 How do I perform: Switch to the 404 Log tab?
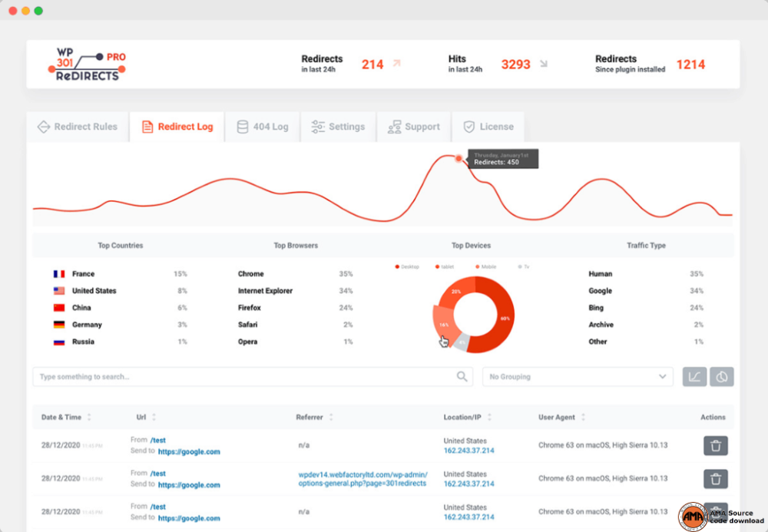pyautogui.click(x=263, y=126)
